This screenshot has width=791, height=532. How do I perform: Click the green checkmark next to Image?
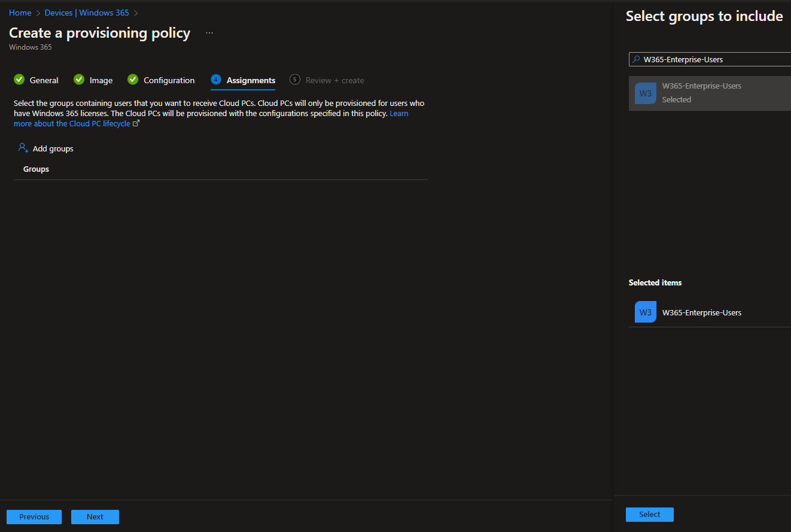[79, 80]
